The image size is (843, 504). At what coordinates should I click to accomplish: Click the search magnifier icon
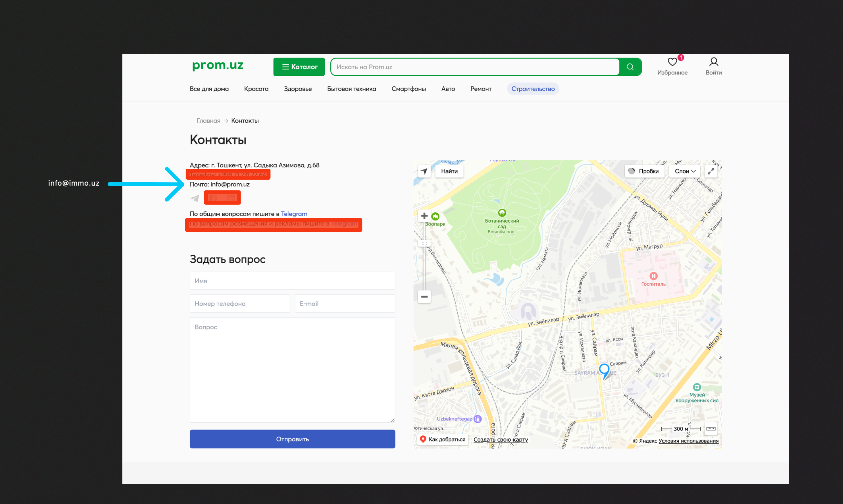click(630, 67)
